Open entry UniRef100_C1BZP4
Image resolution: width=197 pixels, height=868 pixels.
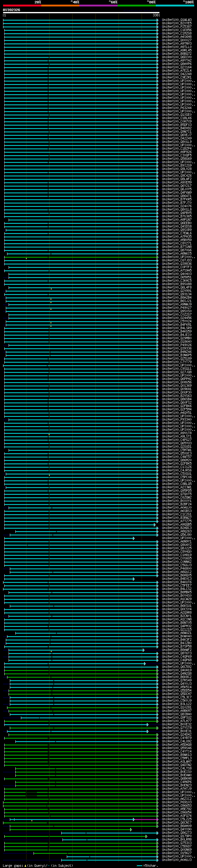[177, 149]
